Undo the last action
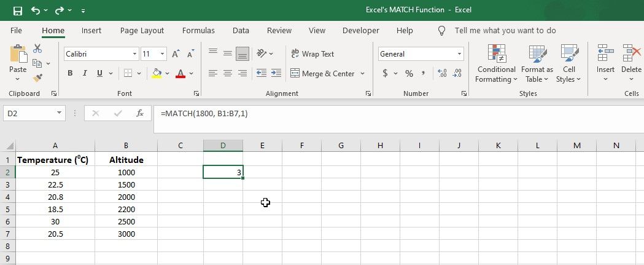 pyautogui.click(x=36, y=10)
